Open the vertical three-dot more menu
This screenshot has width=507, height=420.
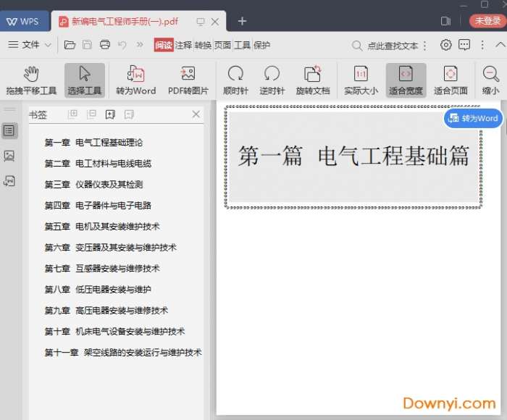click(x=482, y=45)
